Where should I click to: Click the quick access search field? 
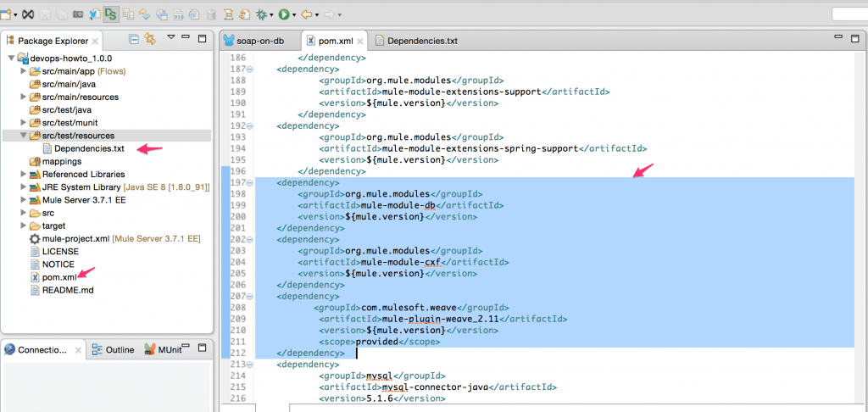click(x=848, y=14)
